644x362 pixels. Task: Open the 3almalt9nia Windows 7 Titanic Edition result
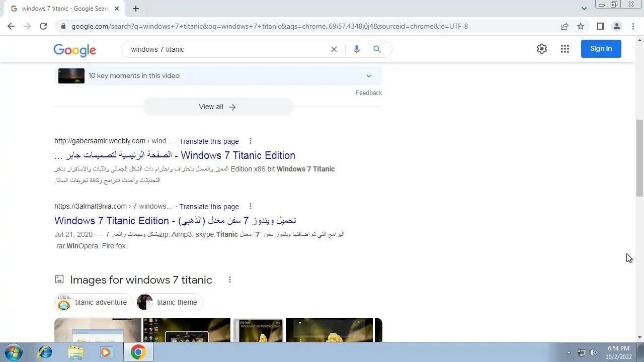tap(175, 221)
